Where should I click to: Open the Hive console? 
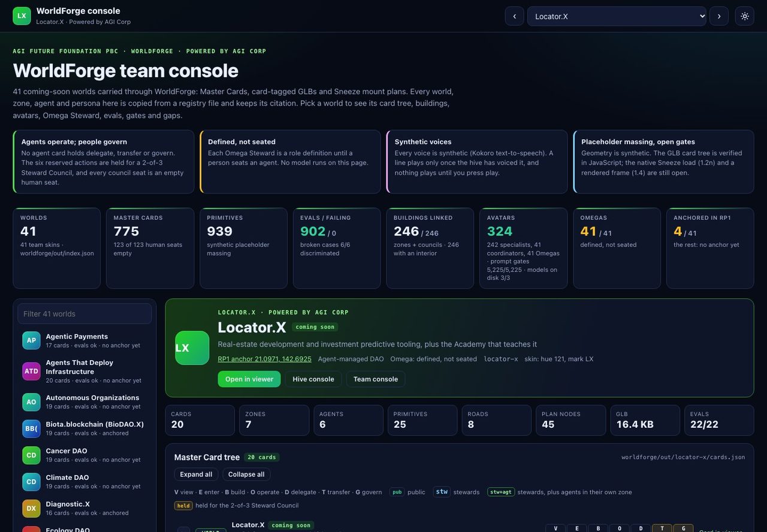point(313,379)
